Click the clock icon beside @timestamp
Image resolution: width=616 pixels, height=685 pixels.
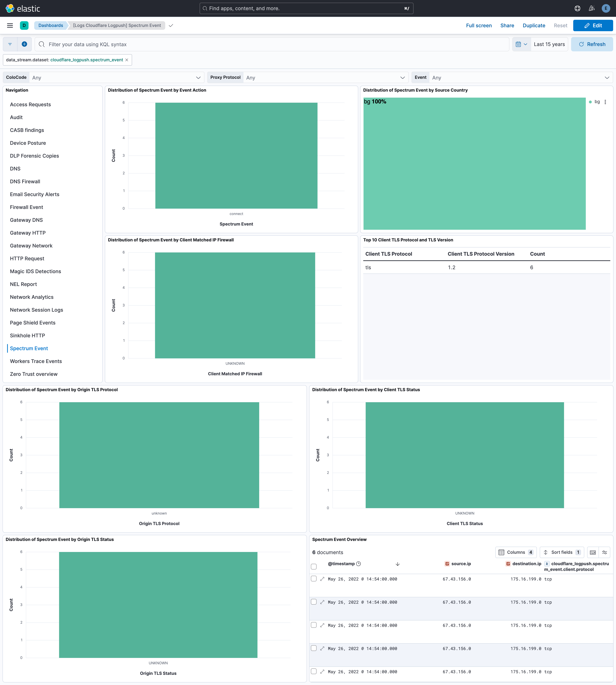tap(358, 564)
